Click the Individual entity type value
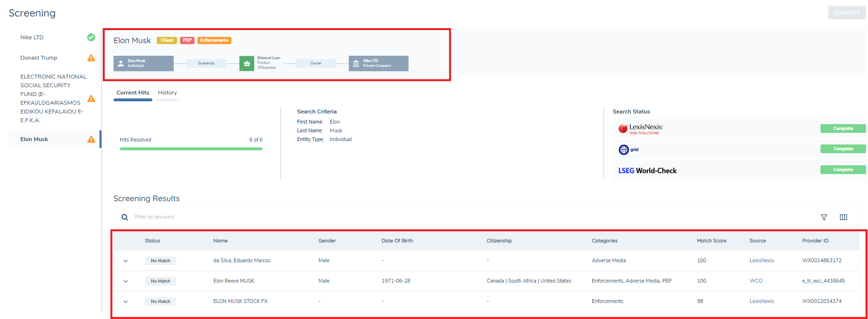The image size is (868, 319). tap(341, 140)
